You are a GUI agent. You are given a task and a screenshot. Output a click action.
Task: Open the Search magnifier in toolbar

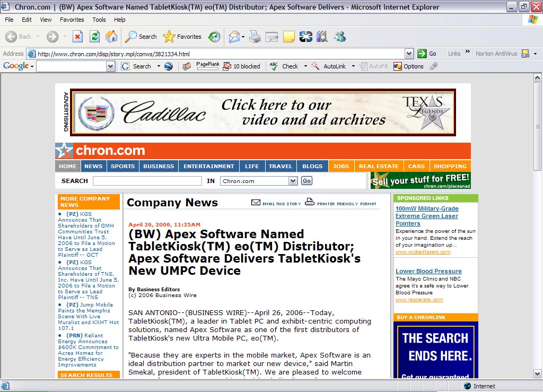pos(140,37)
